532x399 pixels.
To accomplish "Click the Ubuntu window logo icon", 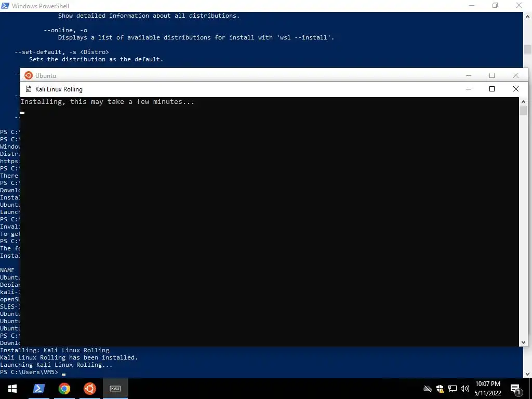I will coord(29,75).
